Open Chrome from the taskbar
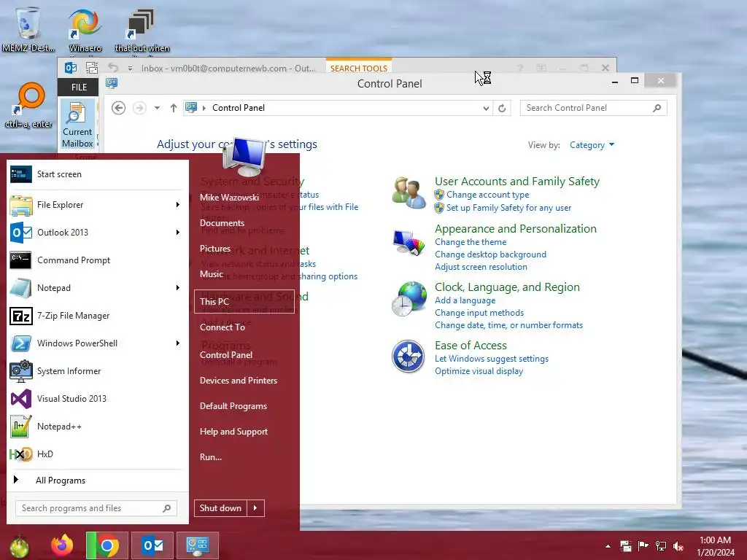 (x=107, y=545)
